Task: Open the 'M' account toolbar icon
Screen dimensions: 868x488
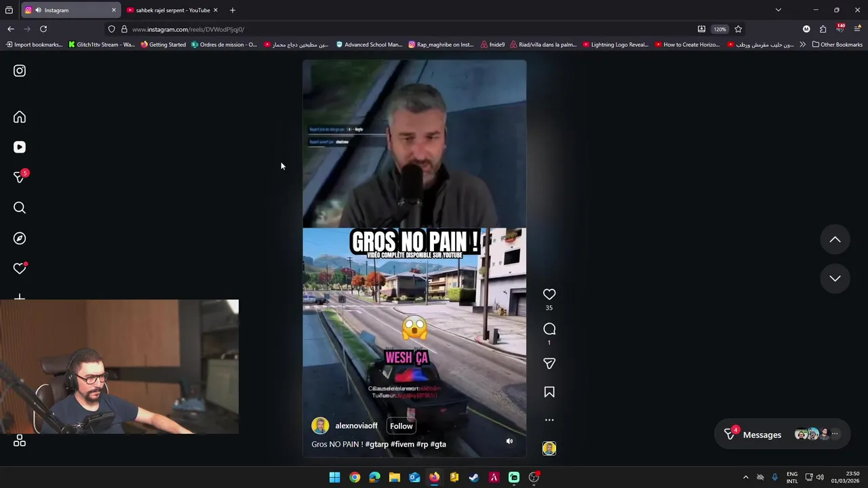Action: (x=806, y=29)
